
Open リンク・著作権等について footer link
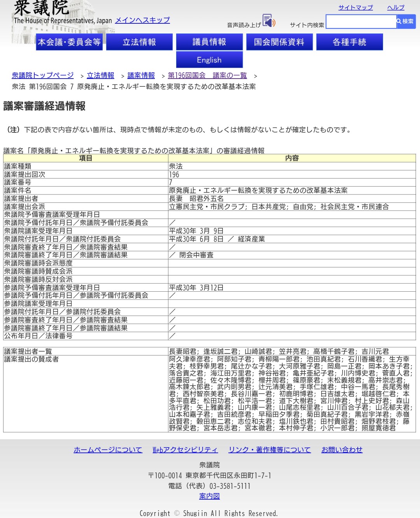point(269,450)
